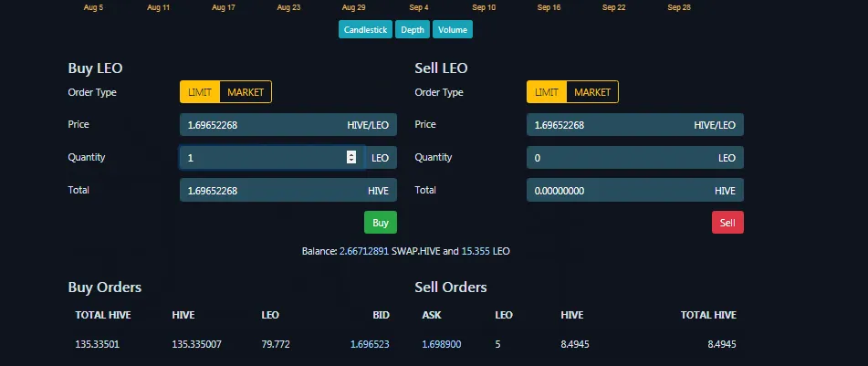Click the bid price 1.696523
The height and width of the screenshot is (366, 868).
[370, 344]
